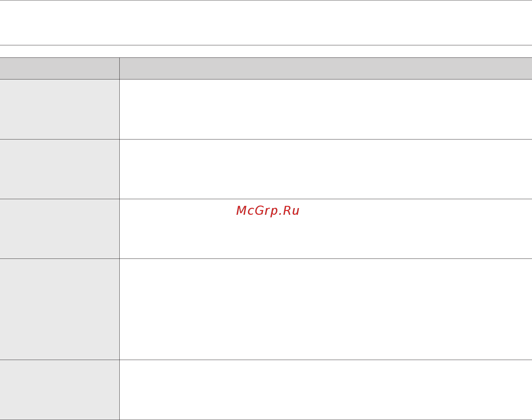The width and height of the screenshot is (532, 420).
Task: Click the tallest light gray left-column cell
Action: coord(60,309)
